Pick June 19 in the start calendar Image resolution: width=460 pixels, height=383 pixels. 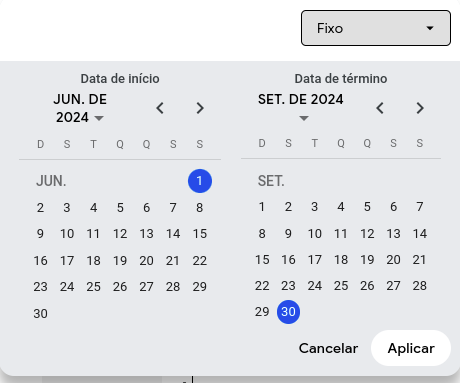tap(120, 260)
